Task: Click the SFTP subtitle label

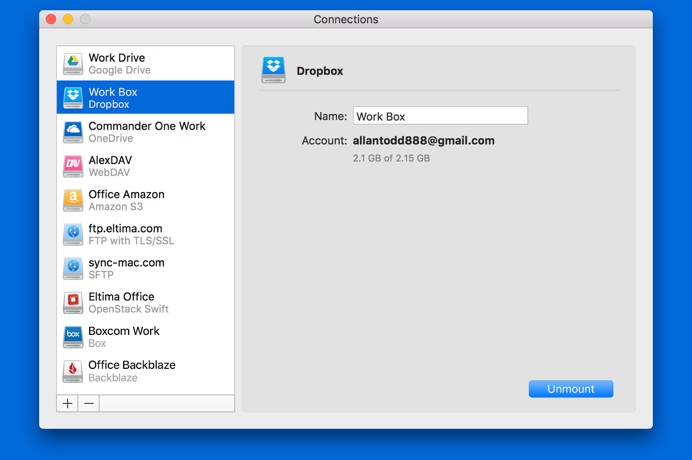Action: point(101,275)
